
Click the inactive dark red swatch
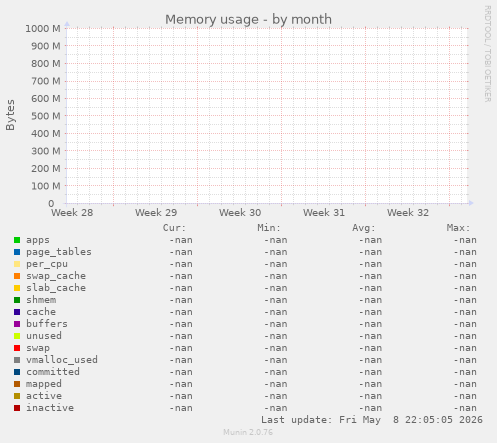[x=17, y=408]
